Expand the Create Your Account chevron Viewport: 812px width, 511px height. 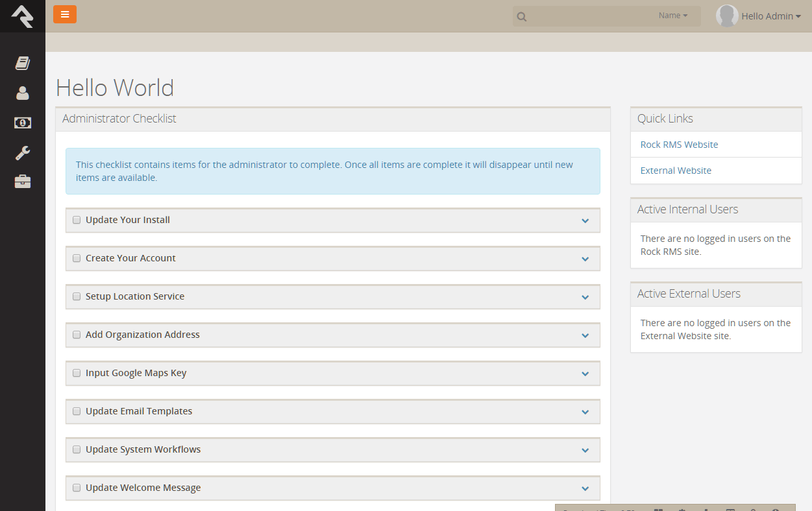(585, 259)
